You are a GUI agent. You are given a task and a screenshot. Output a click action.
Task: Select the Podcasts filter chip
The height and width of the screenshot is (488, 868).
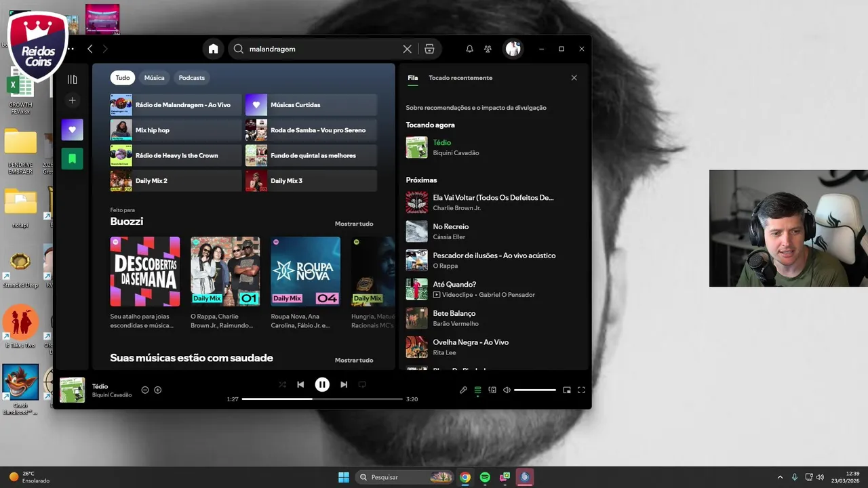point(192,77)
